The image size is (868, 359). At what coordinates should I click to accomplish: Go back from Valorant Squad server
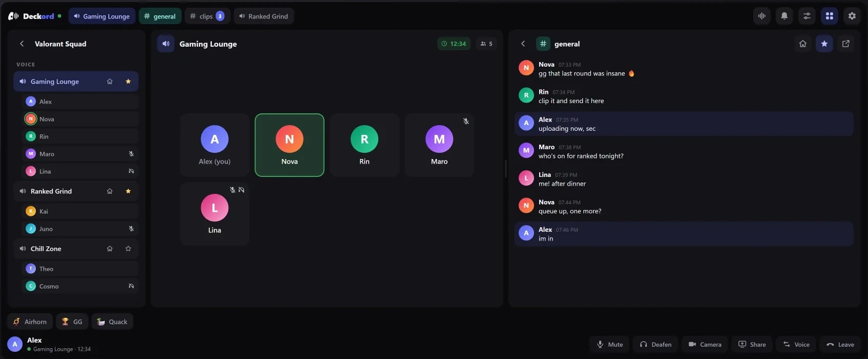[x=22, y=44]
